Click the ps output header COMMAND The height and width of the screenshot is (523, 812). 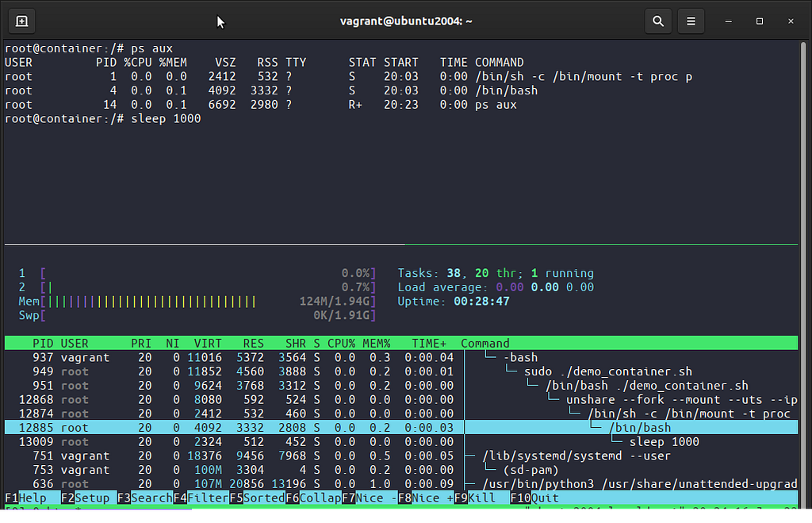(x=500, y=62)
